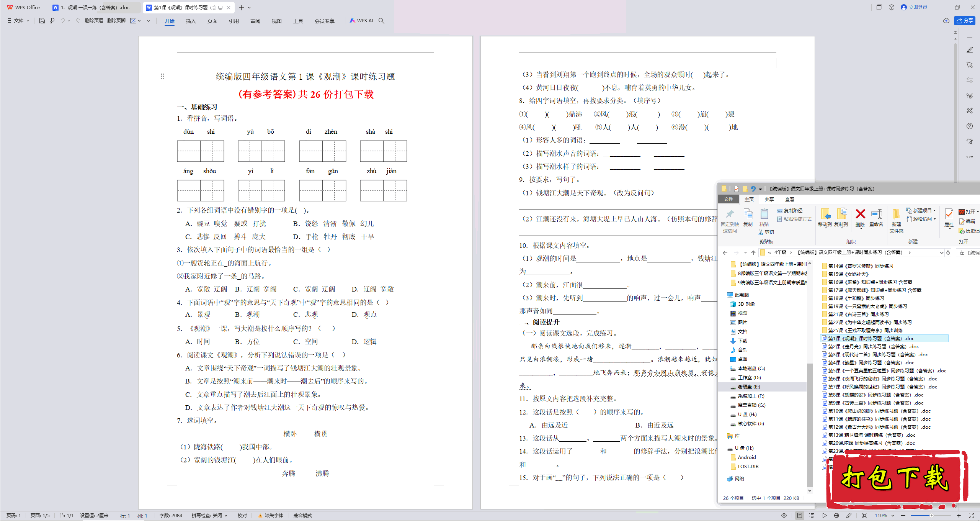Undo last action in WPS
Screen dimensions: 980x521
pyautogui.click(x=62, y=21)
